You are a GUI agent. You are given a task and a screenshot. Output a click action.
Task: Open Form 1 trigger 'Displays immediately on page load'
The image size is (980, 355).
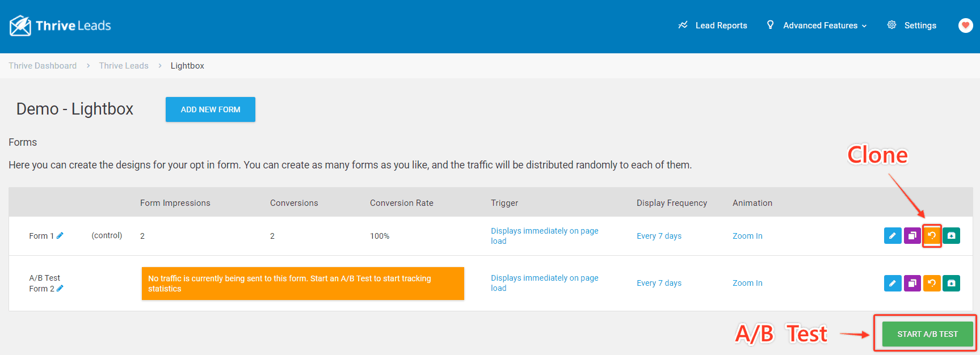[545, 236]
